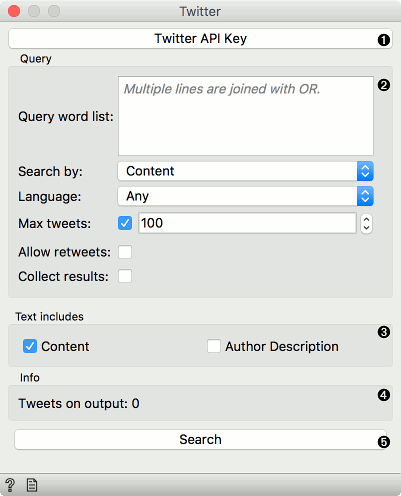Uncheck Content under Text includes
The height and width of the screenshot is (496, 401).
[30, 346]
